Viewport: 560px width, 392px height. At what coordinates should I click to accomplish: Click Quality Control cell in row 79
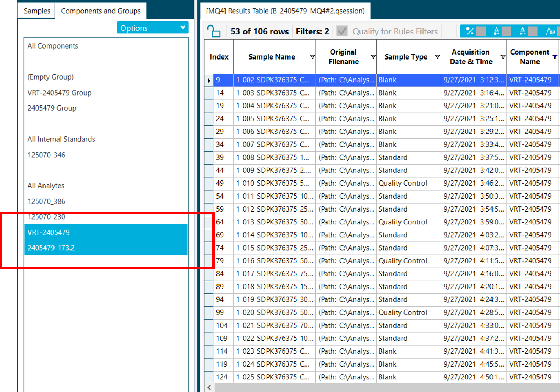pyautogui.click(x=409, y=261)
